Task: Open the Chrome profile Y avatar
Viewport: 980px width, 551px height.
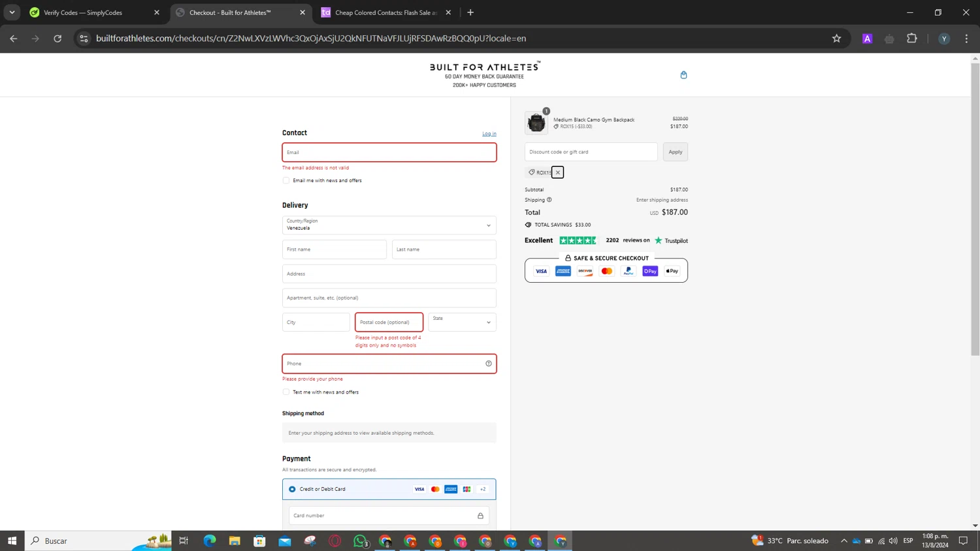Action: [943, 39]
